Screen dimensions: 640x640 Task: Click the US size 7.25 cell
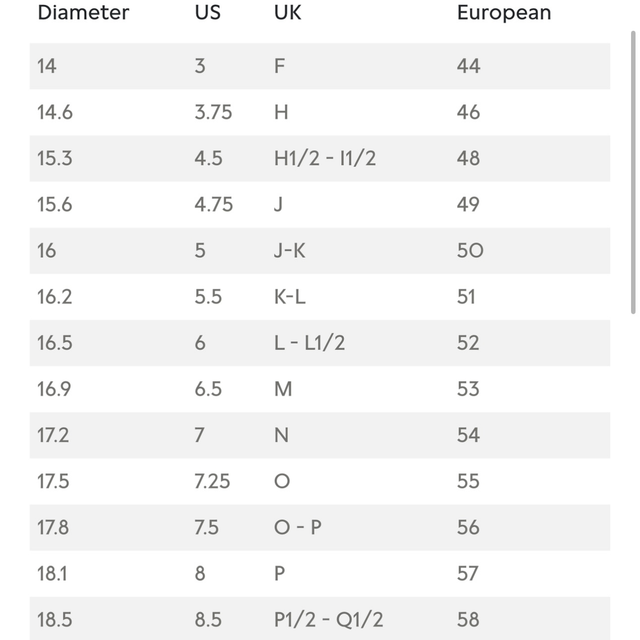(212, 481)
